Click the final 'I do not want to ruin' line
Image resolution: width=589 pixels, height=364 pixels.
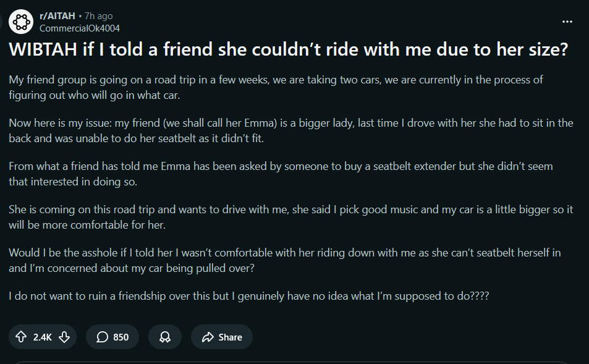coord(248,296)
